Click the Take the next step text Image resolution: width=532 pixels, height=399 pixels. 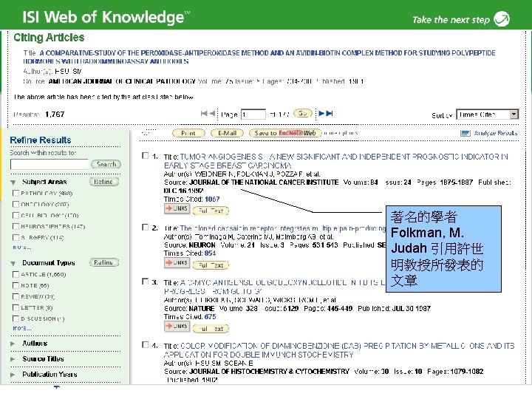coord(451,20)
